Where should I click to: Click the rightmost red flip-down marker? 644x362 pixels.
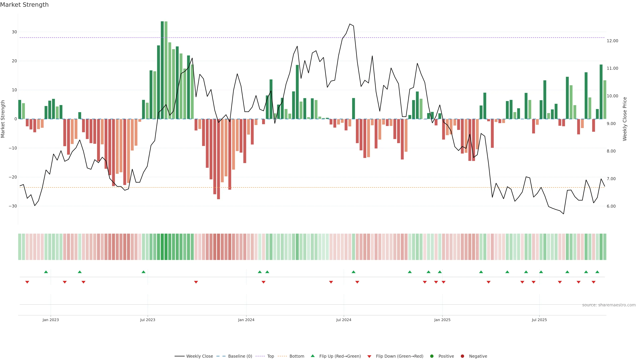(594, 282)
